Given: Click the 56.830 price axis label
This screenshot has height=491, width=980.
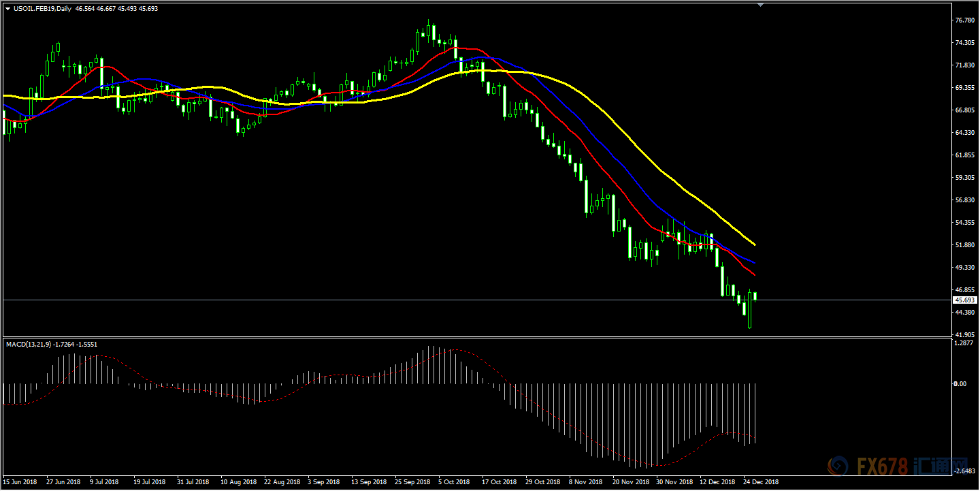Looking at the screenshot, I should click(x=964, y=200).
